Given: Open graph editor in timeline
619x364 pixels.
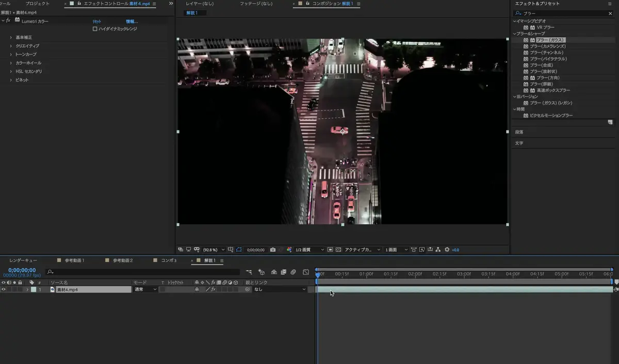Looking at the screenshot, I should click(306, 272).
